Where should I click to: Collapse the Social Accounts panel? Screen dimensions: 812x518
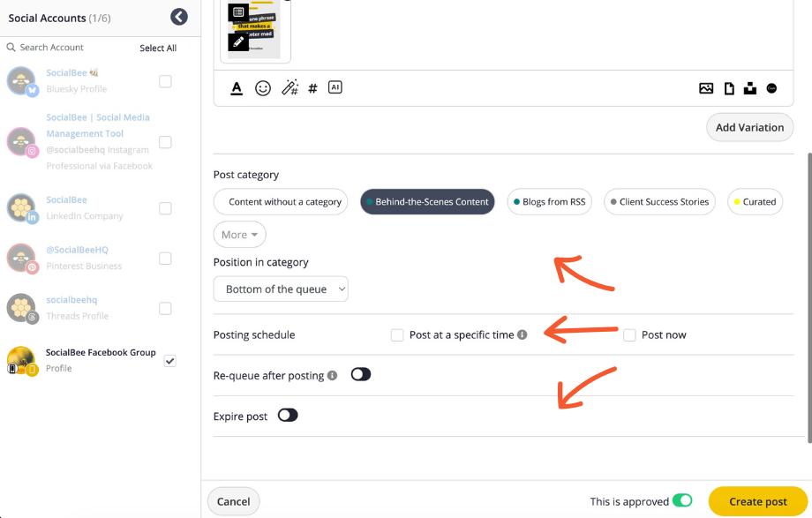(x=179, y=17)
